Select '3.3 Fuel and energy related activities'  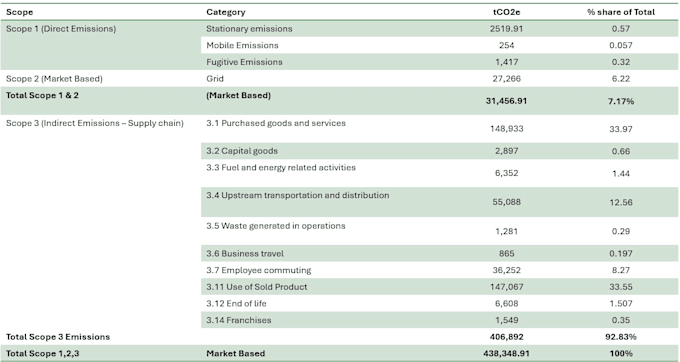[x=281, y=168]
